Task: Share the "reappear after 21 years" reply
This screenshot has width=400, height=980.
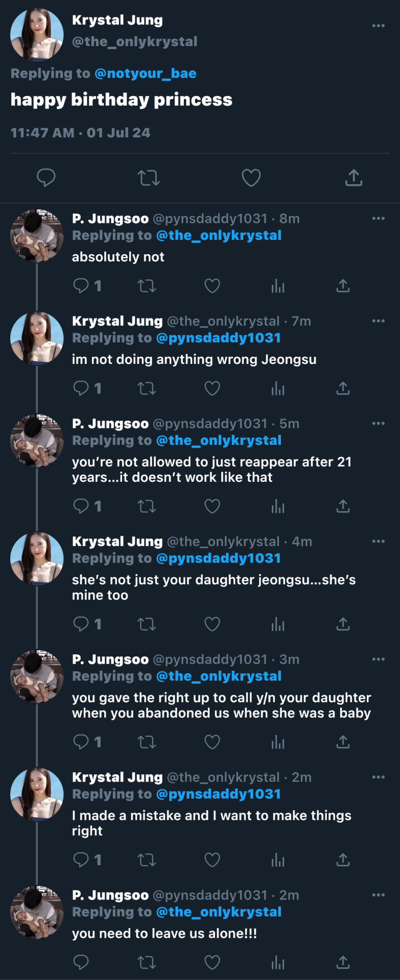Action: point(343,506)
